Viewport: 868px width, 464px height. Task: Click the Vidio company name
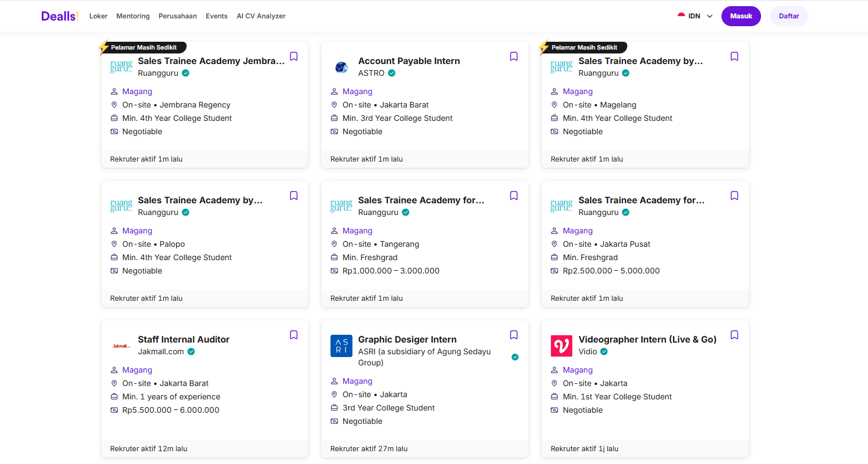click(588, 351)
